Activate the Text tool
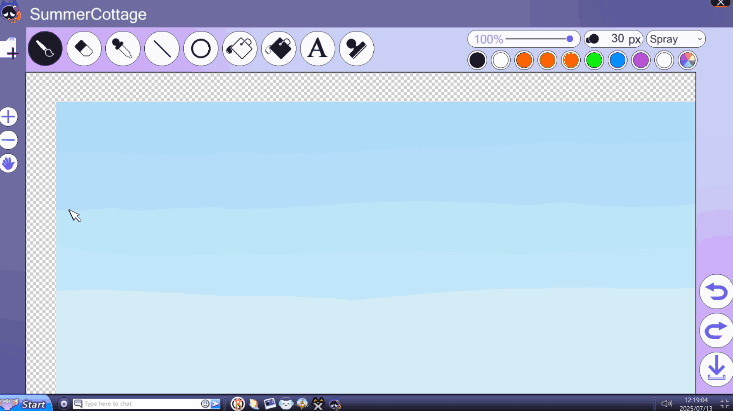733x411 pixels. [x=318, y=48]
